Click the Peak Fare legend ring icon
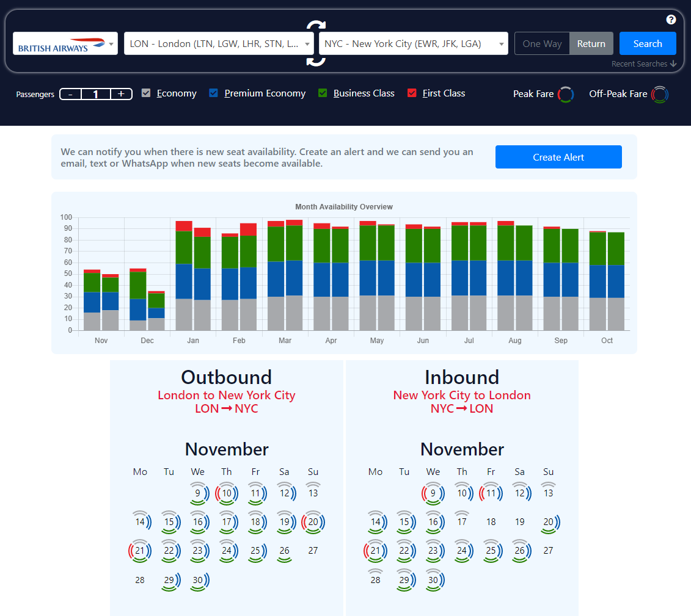Viewport: 691px width, 616px height. pos(565,94)
